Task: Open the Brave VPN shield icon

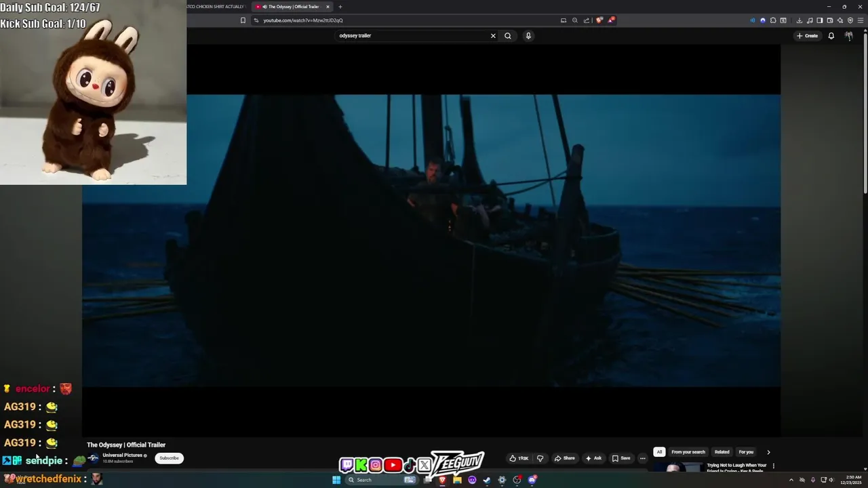Action: (x=850, y=20)
